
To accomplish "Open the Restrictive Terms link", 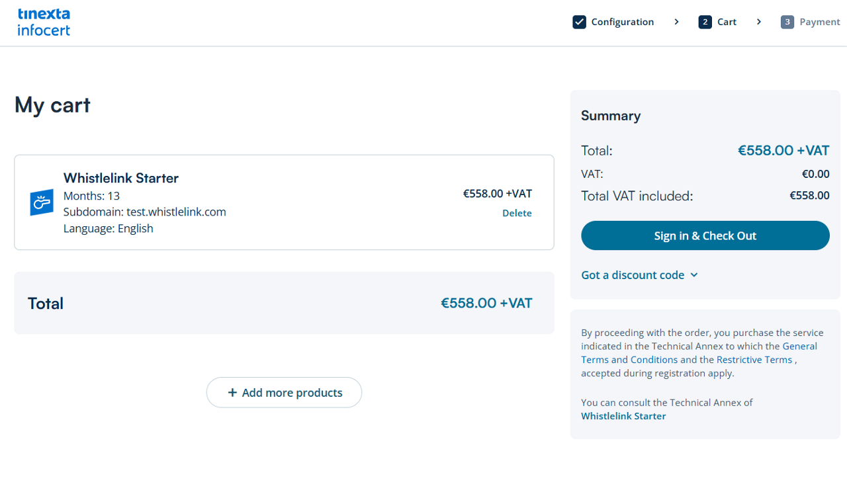I will [x=754, y=360].
